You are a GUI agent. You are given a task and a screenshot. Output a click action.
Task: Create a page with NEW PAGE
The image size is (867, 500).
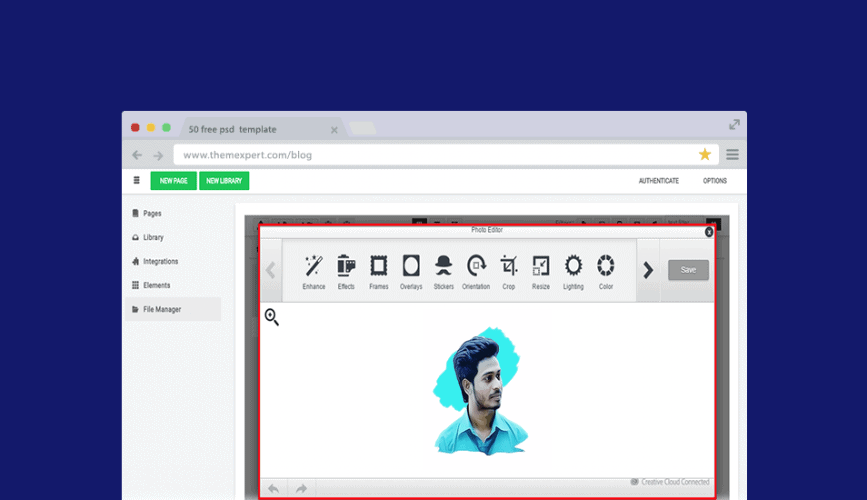coord(174,181)
